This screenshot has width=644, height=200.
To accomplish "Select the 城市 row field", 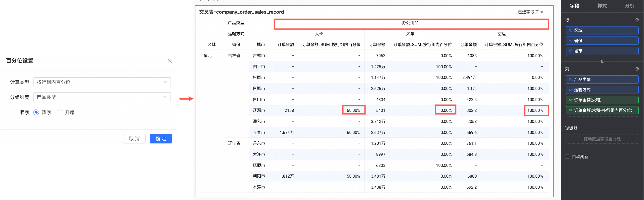I will click(x=602, y=51).
